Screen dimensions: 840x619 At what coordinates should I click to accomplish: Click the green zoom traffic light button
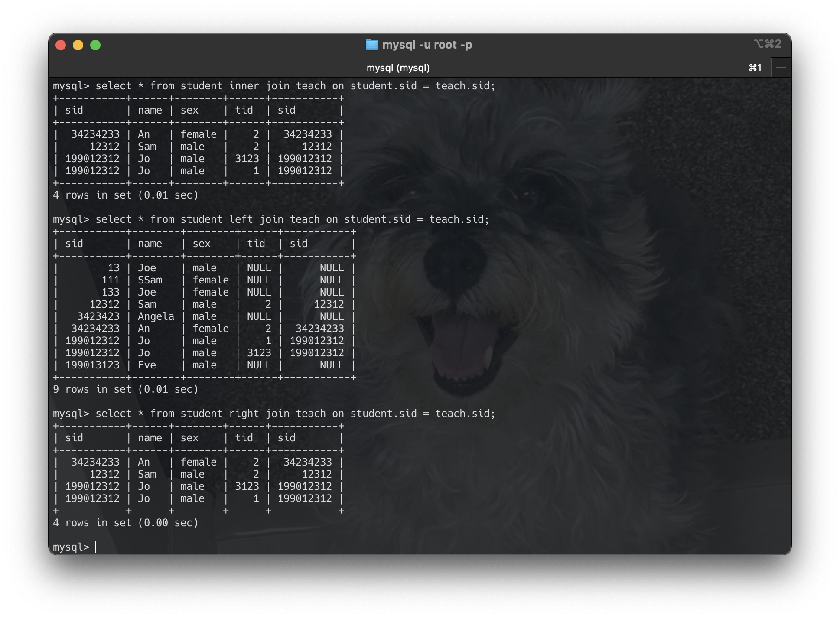point(95,45)
